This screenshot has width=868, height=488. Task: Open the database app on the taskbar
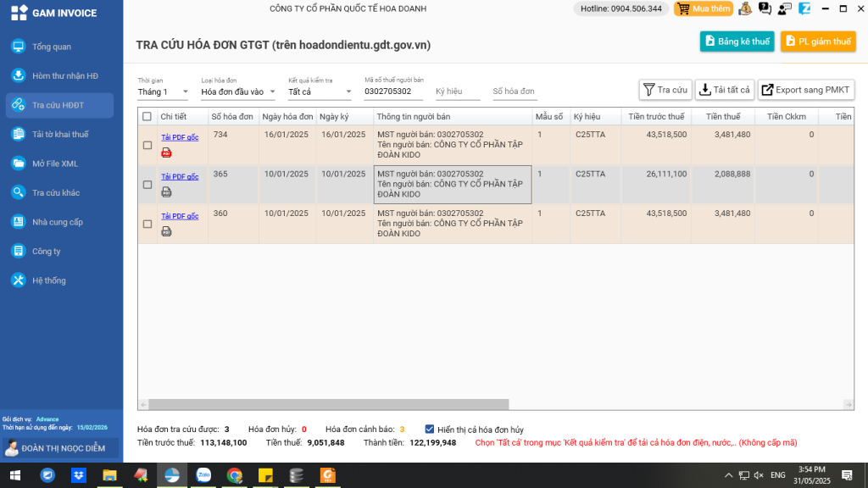[x=296, y=475]
